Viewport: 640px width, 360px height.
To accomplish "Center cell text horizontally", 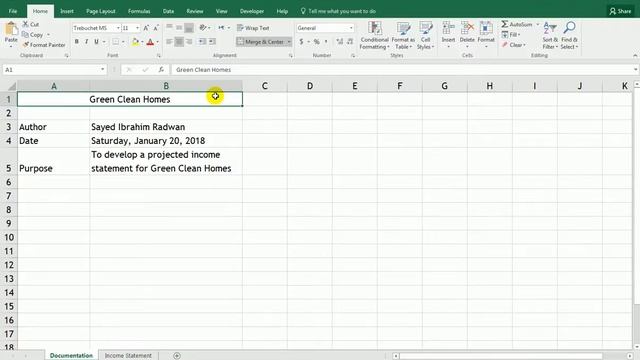I will tap(179, 42).
